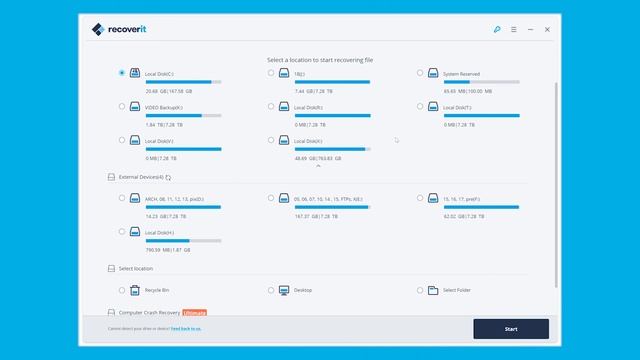Click the Local Disk(V:) drive icon

pyautogui.click(x=135, y=140)
